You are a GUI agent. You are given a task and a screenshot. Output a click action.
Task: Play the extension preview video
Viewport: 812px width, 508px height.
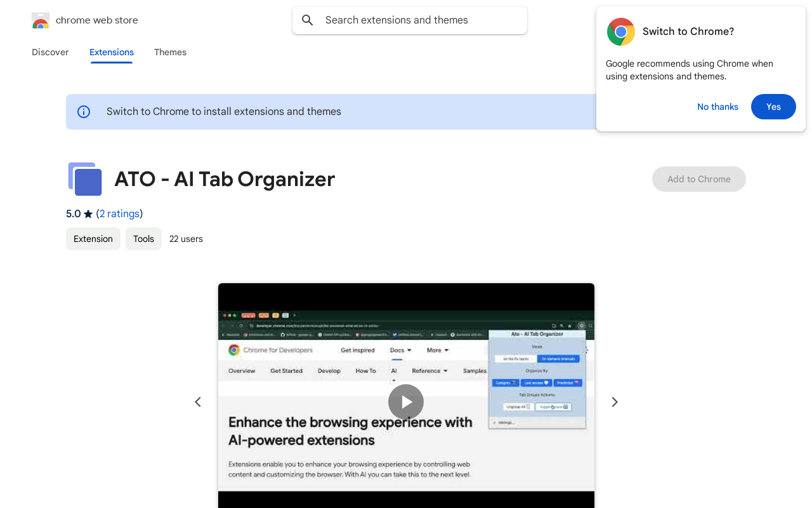(x=406, y=402)
